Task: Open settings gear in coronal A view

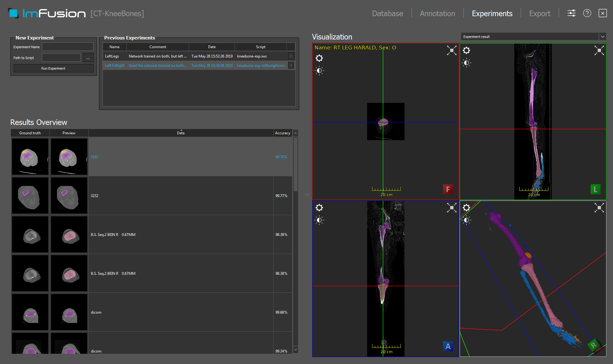Action: coord(319,208)
